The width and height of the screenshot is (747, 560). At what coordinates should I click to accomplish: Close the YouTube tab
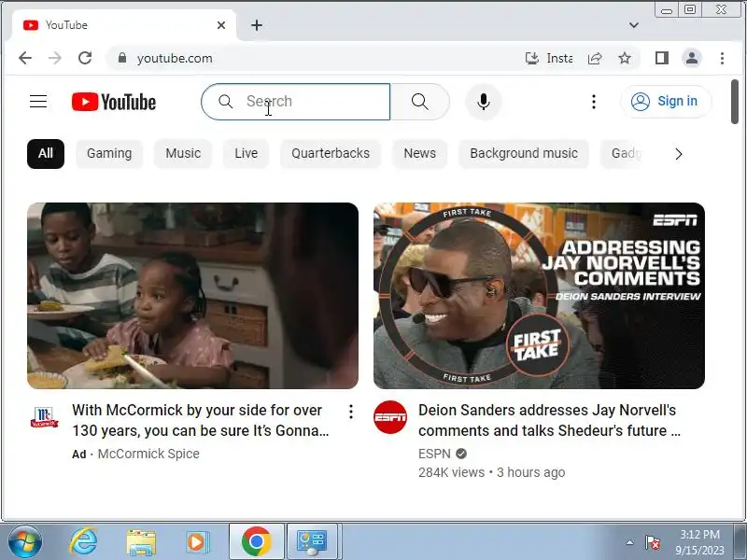coord(221,25)
